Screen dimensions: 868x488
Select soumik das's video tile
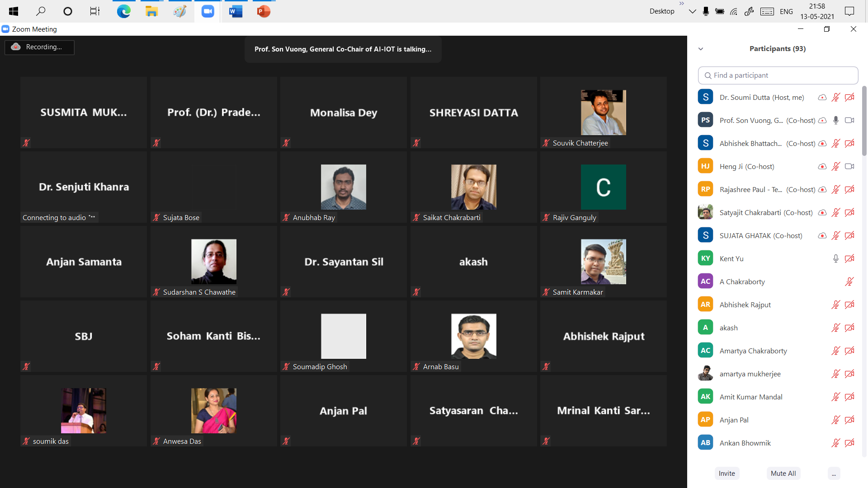84,411
